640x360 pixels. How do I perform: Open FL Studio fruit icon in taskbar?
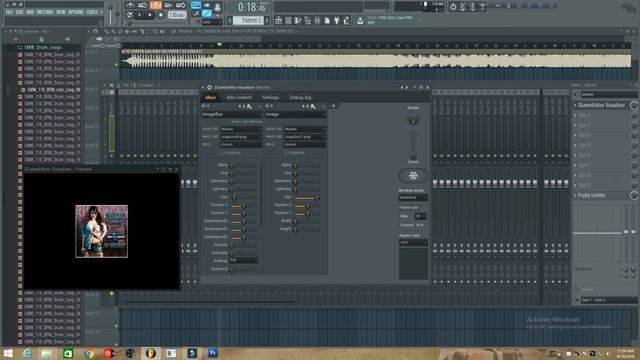pos(151,353)
